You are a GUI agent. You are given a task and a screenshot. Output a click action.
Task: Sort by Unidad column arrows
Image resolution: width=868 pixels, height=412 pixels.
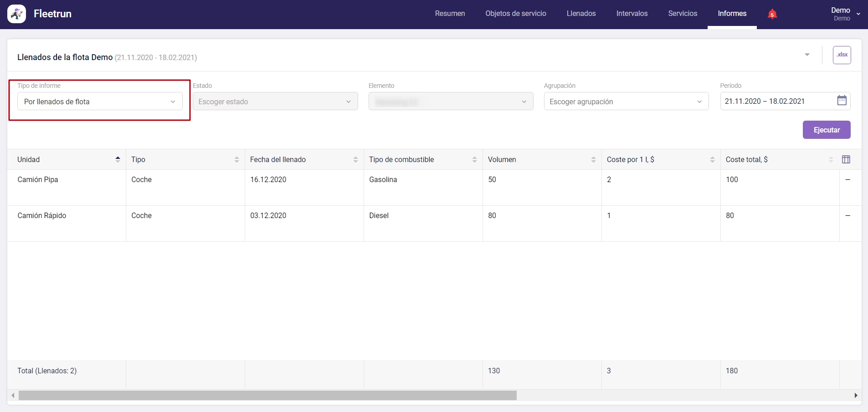coord(118,159)
